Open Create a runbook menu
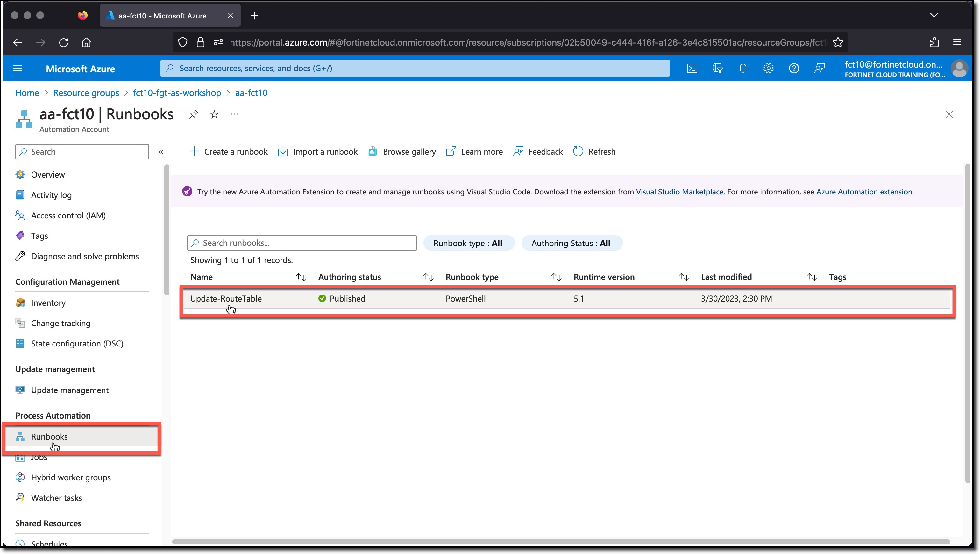The width and height of the screenshot is (980, 554). [x=229, y=151]
